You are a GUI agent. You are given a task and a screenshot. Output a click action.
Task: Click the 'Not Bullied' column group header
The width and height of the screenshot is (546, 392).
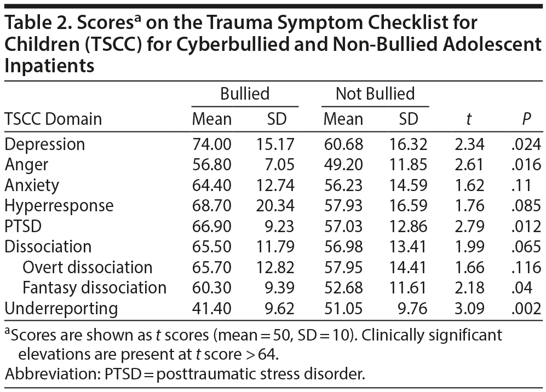[x=375, y=94]
